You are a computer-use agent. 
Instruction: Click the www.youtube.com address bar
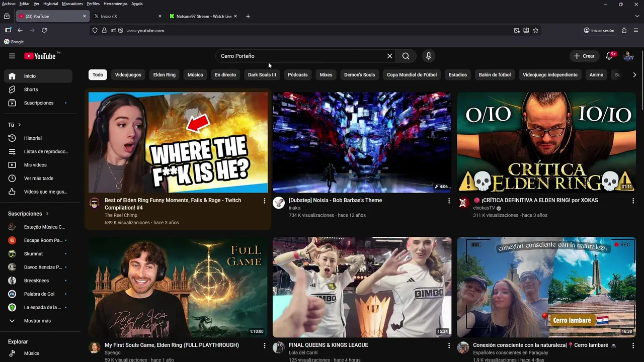tap(317, 30)
